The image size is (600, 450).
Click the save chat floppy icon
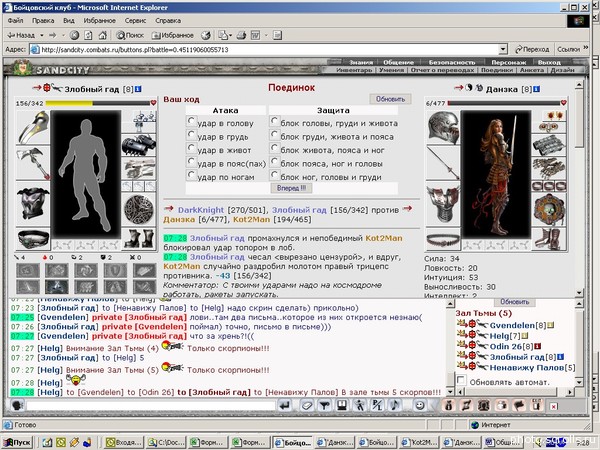click(342, 406)
